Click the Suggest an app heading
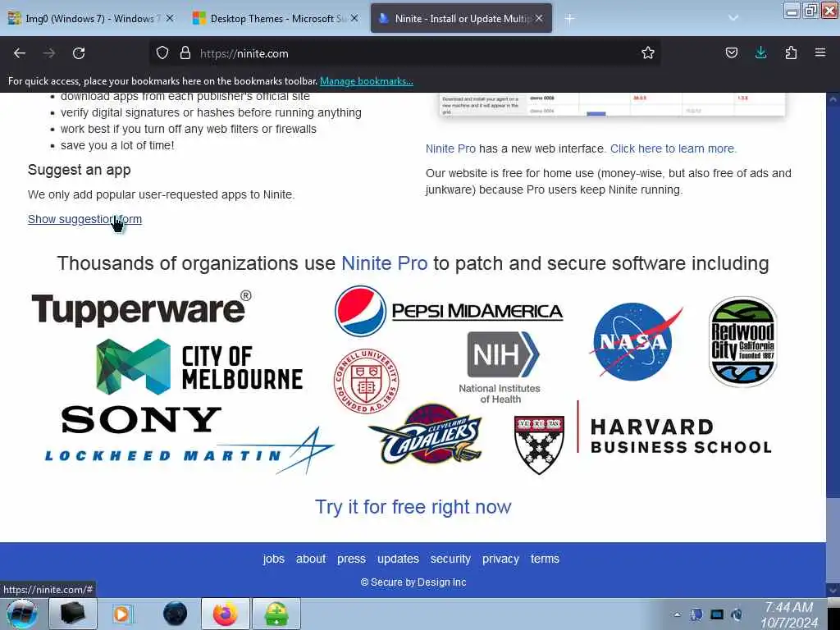This screenshot has height=630, width=840. pyautogui.click(x=80, y=170)
